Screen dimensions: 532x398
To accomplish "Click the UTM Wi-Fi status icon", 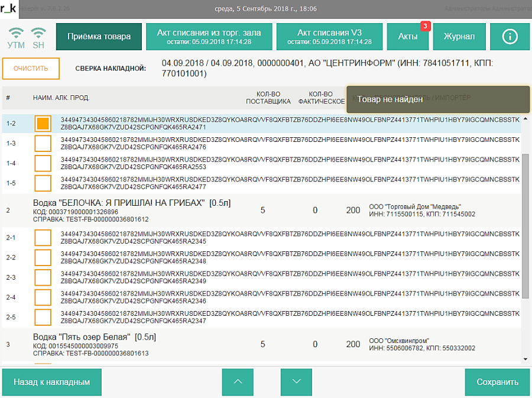I will pyautogui.click(x=16, y=33).
